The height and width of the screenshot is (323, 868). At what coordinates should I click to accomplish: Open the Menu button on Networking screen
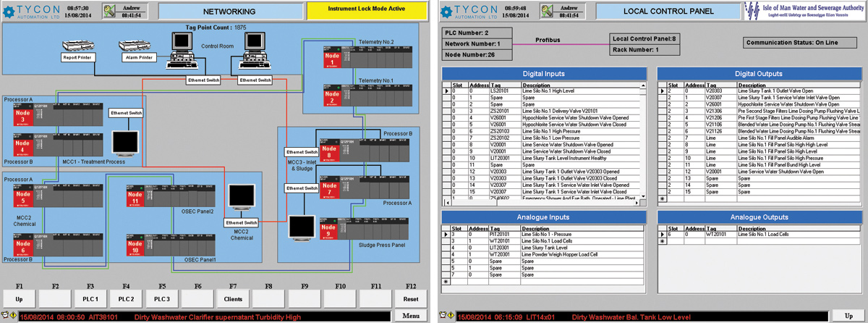tap(411, 316)
